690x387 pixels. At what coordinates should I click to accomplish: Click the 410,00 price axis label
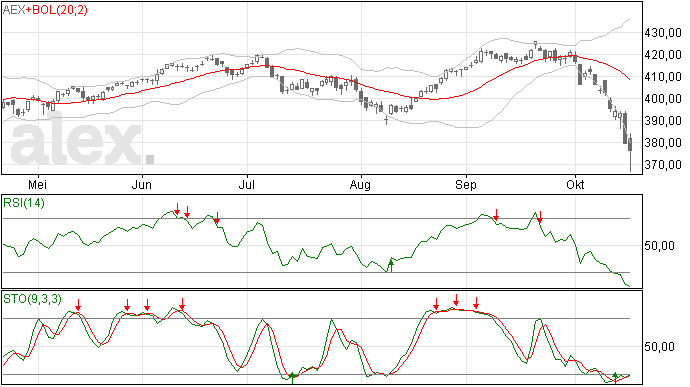663,77
